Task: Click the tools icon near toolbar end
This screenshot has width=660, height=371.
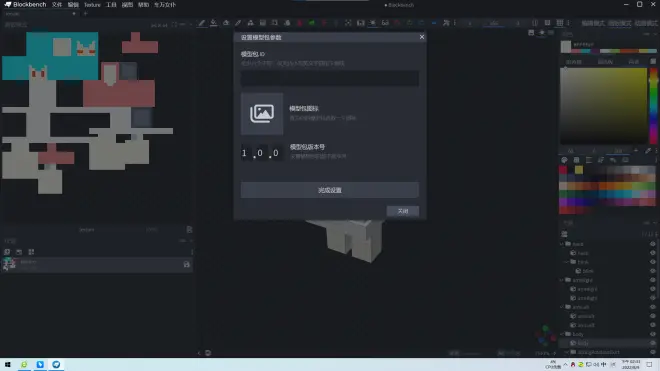Action: tap(446, 23)
